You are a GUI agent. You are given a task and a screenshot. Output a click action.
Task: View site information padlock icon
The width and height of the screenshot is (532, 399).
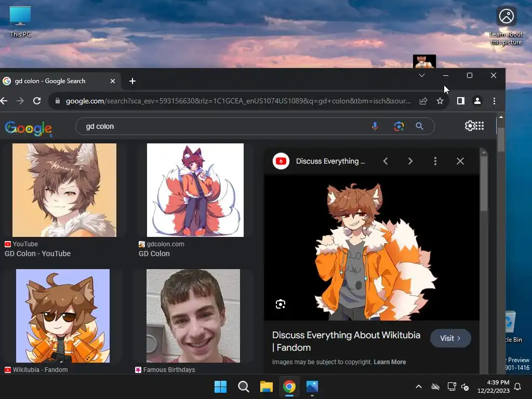(x=58, y=101)
